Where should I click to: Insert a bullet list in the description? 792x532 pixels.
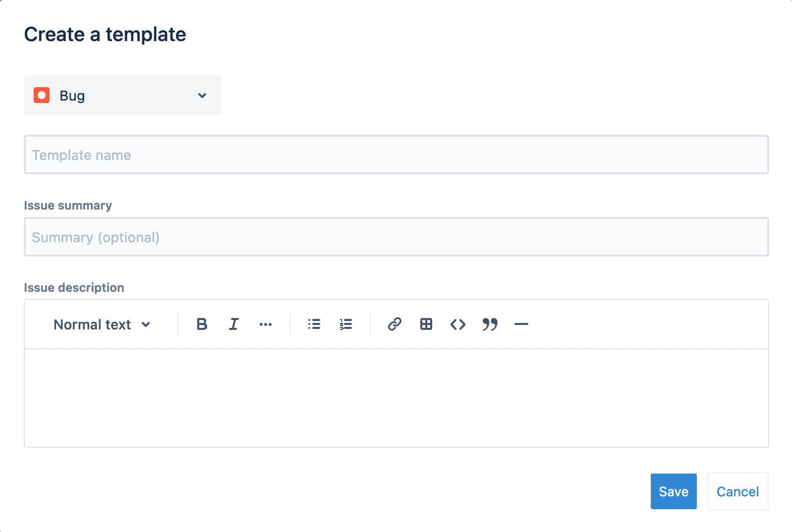[314, 324]
